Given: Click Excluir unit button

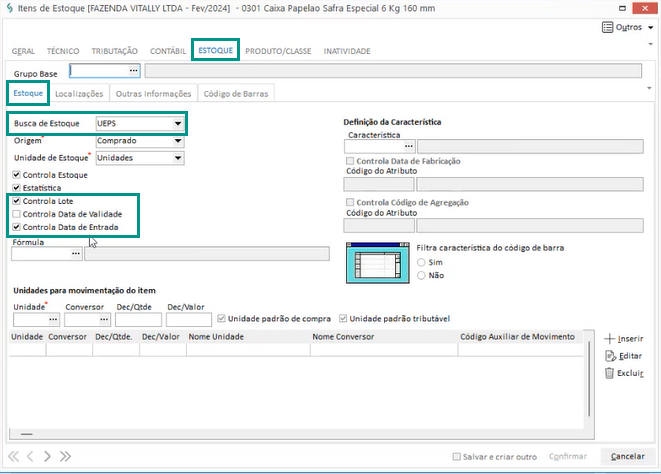Looking at the screenshot, I should [x=624, y=373].
